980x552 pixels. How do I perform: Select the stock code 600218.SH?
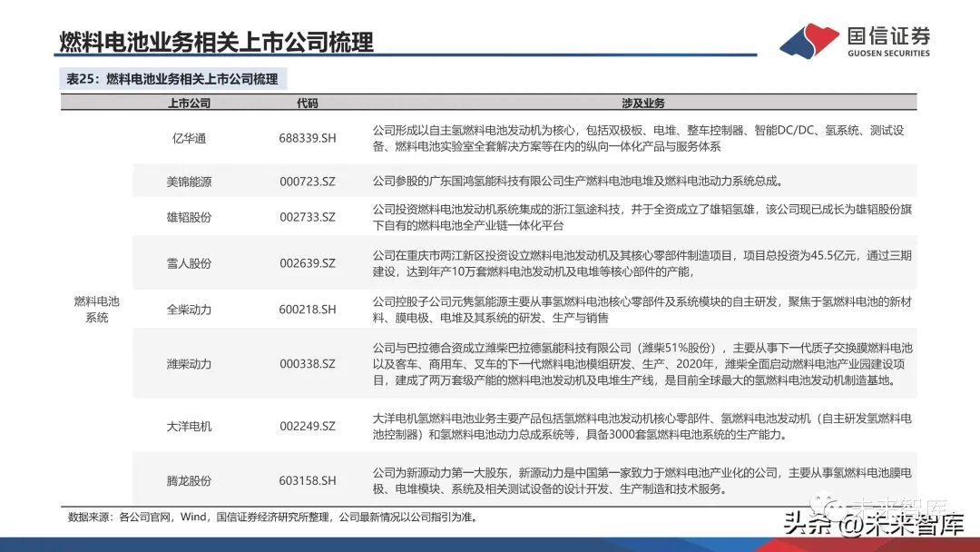pos(308,310)
